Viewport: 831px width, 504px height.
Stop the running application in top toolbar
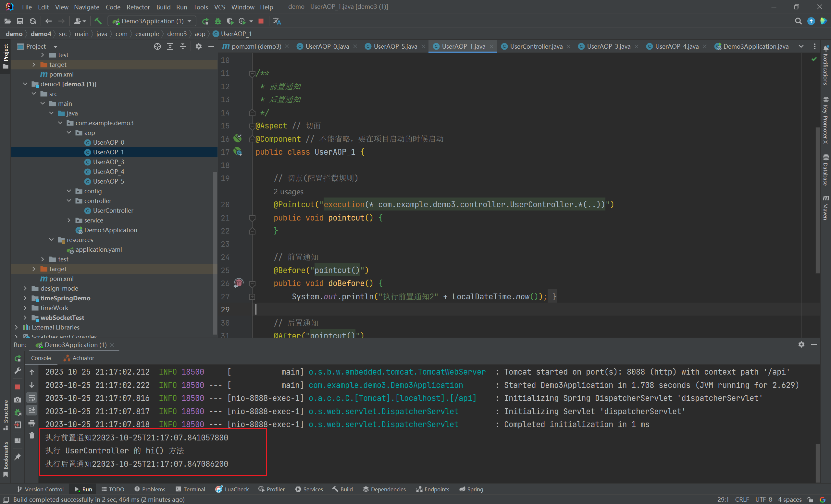[261, 21]
